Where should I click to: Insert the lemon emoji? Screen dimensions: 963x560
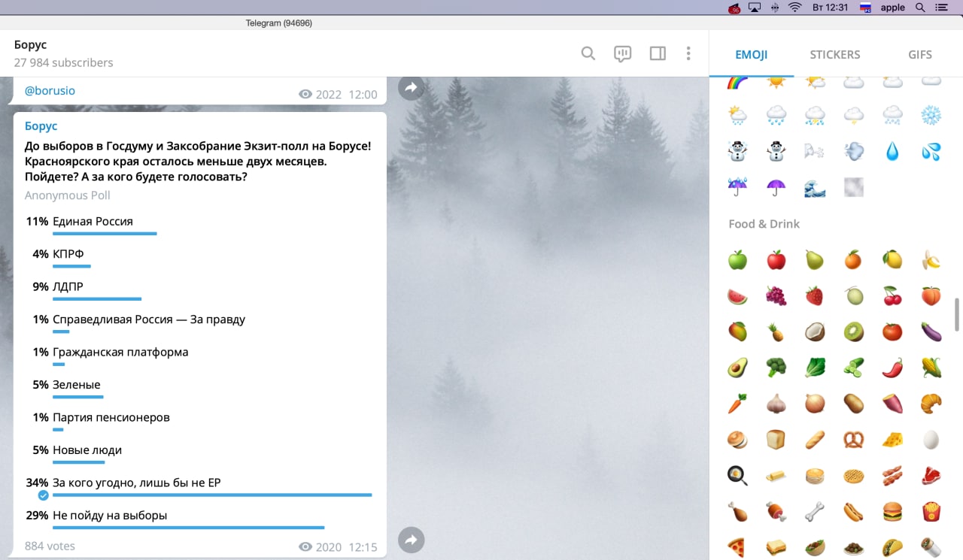(x=892, y=260)
